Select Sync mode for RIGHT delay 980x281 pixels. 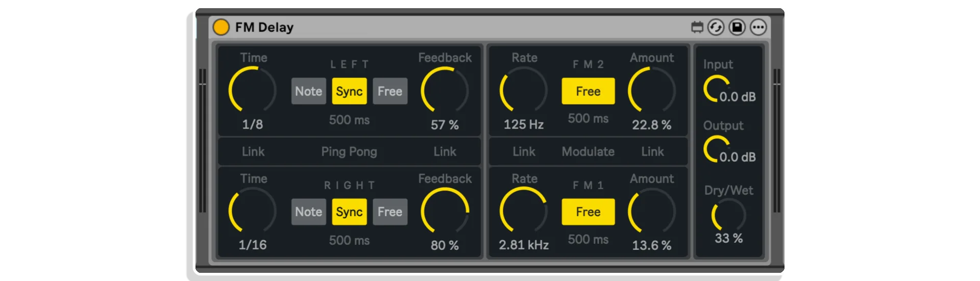pos(350,212)
